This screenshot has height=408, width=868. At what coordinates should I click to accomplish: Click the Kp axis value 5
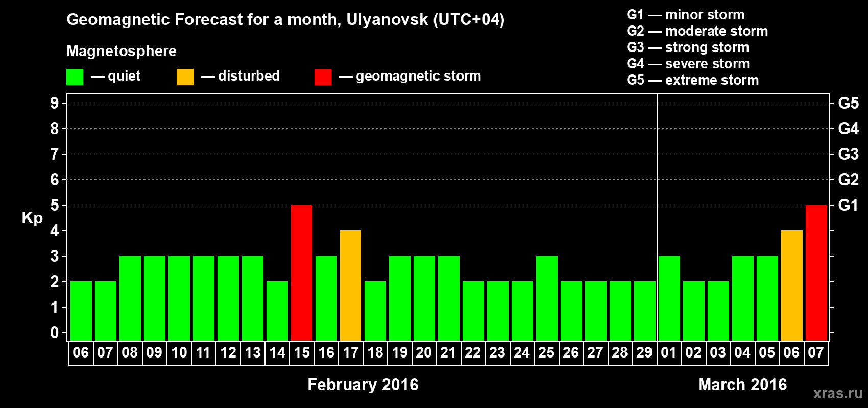click(x=55, y=205)
